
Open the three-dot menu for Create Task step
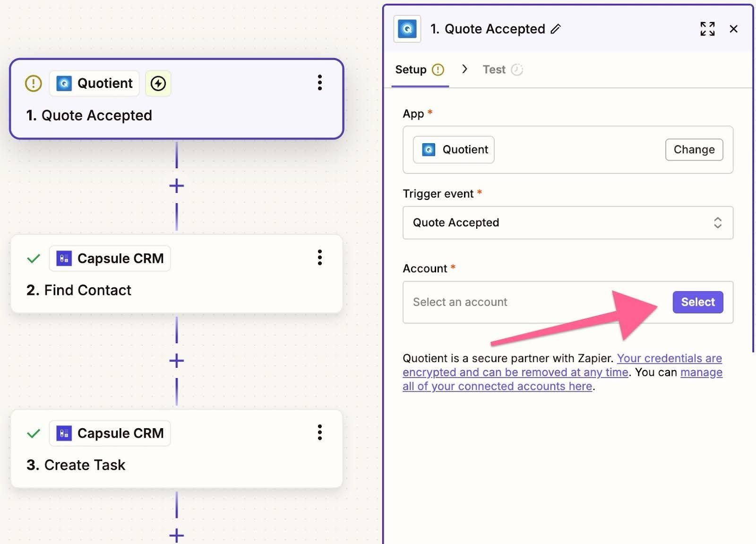pos(320,432)
